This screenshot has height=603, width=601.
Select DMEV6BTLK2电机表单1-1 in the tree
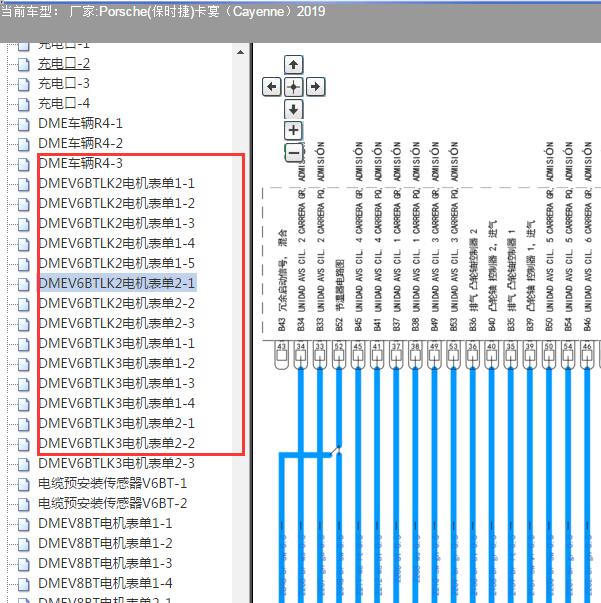(116, 183)
